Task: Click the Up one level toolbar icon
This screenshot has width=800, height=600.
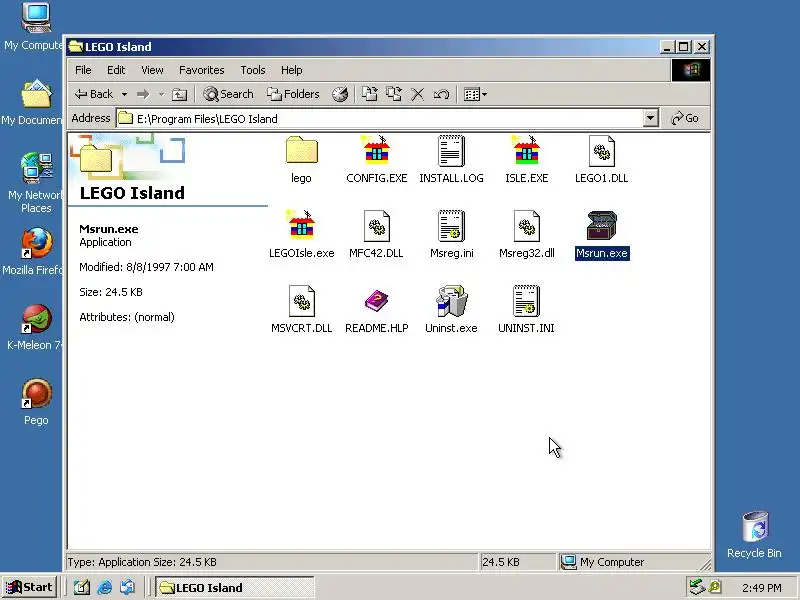Action: click(x=179, y=94)
